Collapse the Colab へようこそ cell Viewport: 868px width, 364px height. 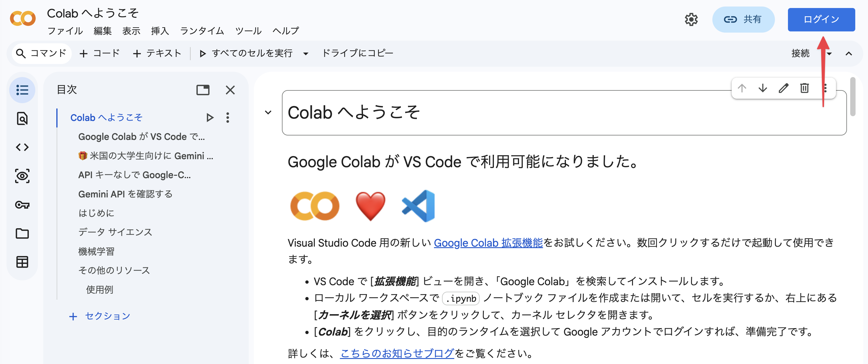click(268, 112)
